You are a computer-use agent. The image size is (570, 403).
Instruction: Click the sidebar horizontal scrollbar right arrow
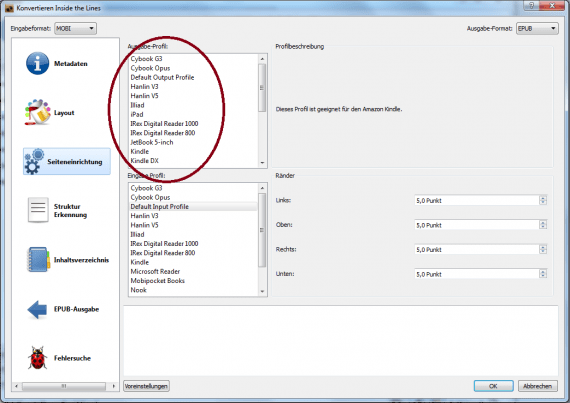tap(113, 386)
